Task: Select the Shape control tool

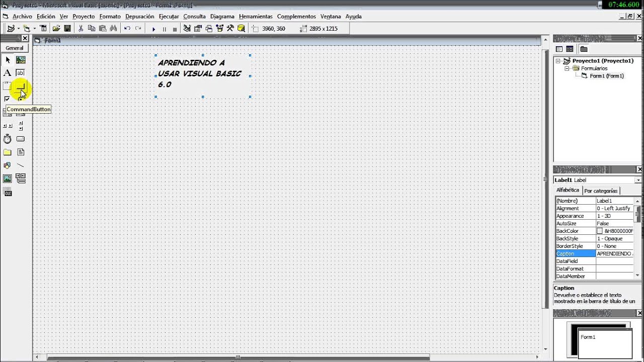Action: pyautogui.click(x=8, y=165)
